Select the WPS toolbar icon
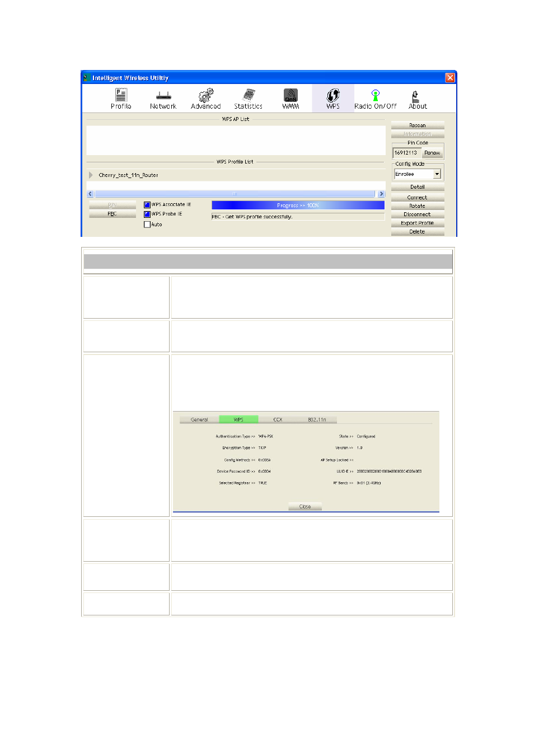 point(333,96)
